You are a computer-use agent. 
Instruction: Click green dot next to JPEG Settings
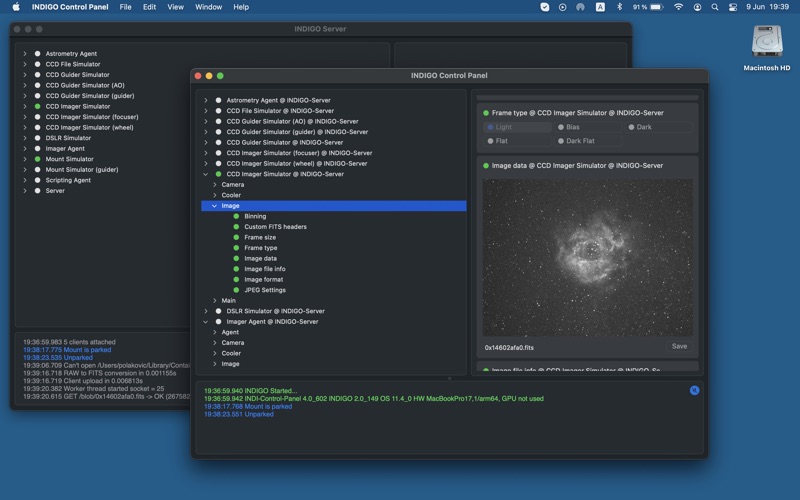click(x=236, y=290)
